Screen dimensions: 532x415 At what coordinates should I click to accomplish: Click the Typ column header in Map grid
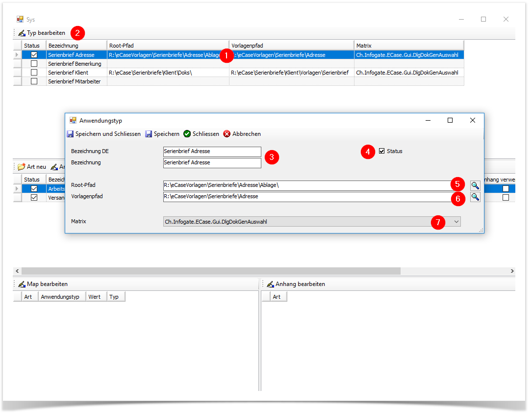[116, 297]
